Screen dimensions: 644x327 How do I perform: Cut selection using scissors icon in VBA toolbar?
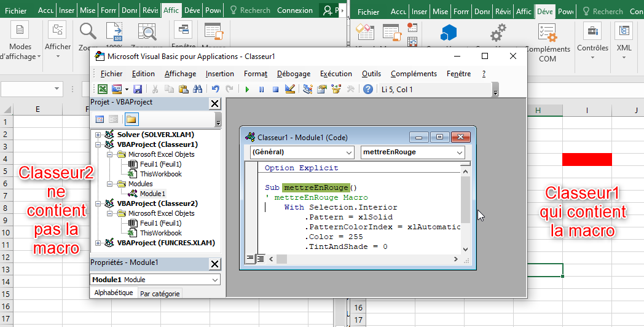155,89
